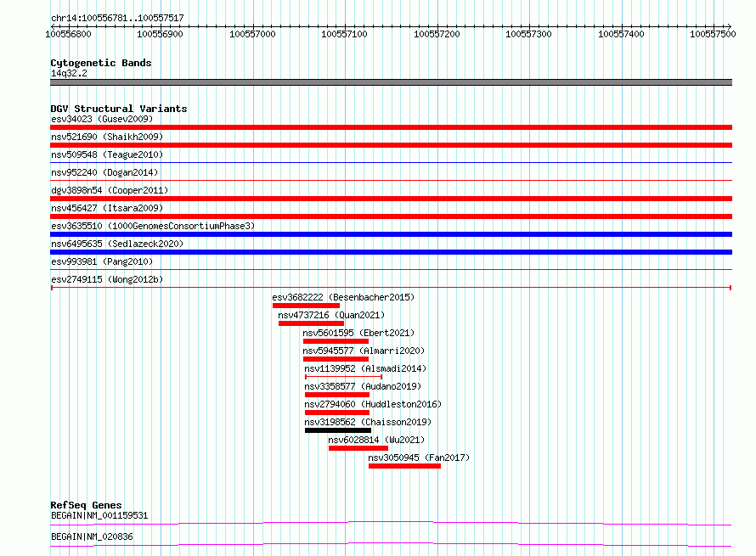Click ruler tick label 100557200
The width and height of the screenshot is (756, 556).
coord(437,34)
